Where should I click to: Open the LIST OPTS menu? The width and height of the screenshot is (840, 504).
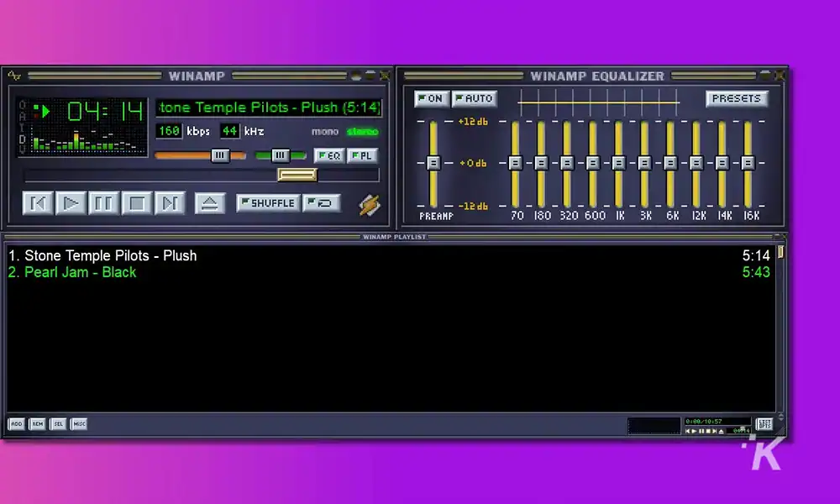(x=764, y=423)
